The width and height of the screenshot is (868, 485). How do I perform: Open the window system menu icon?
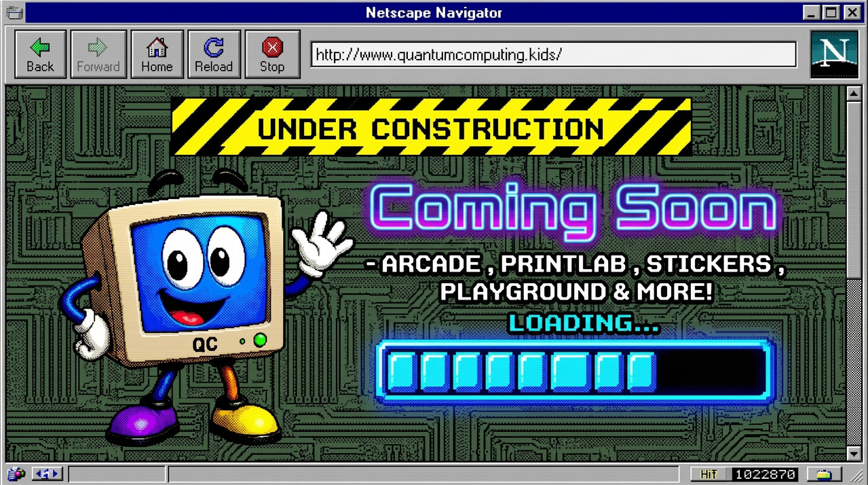(x=14, y=12)
